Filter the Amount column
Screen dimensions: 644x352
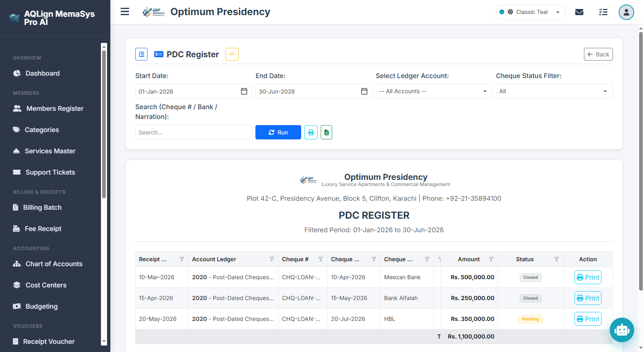pos(491,259)
